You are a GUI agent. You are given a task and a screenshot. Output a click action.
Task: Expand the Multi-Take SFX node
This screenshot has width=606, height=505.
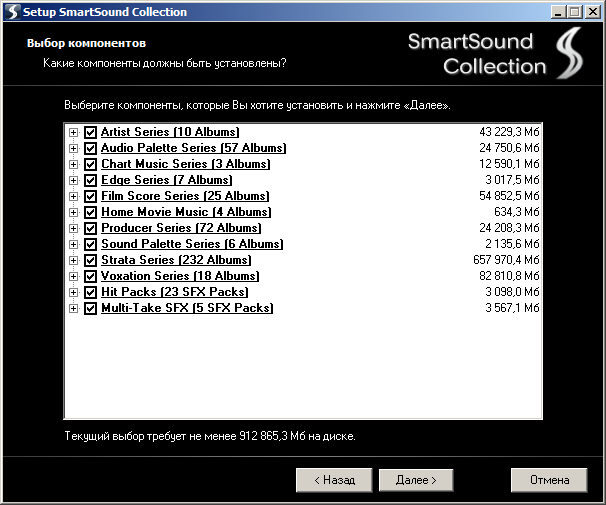point(73,309)
